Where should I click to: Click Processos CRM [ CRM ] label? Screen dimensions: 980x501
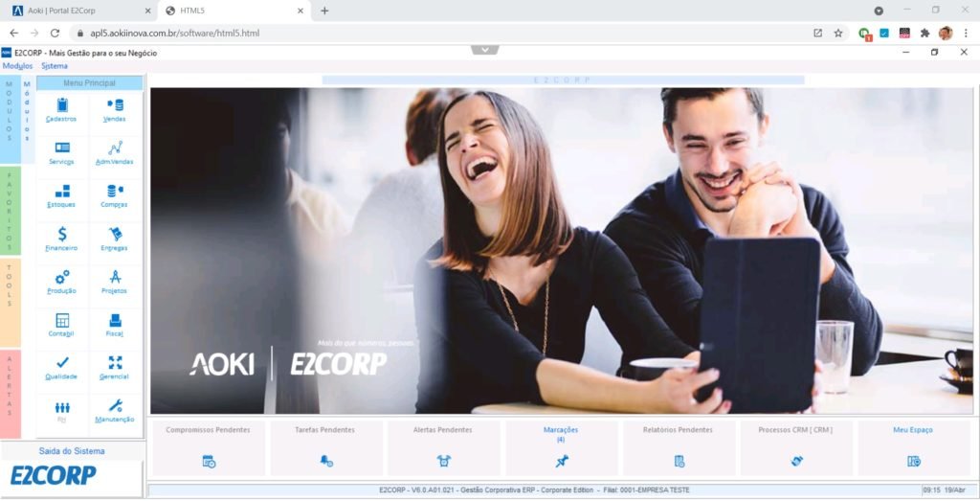pos(795,430)
